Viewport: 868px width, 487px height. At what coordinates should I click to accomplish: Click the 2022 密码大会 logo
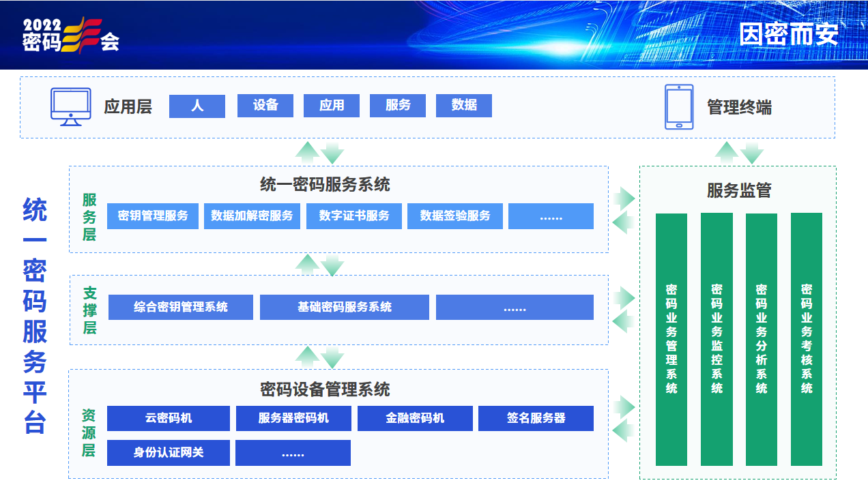tap(71, 35)
